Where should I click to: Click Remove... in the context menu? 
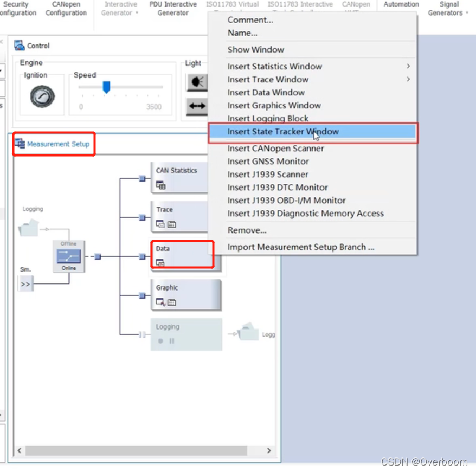313,230
